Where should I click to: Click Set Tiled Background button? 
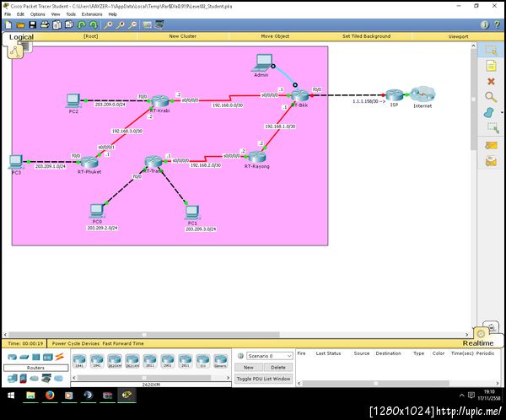click(366, 36)
